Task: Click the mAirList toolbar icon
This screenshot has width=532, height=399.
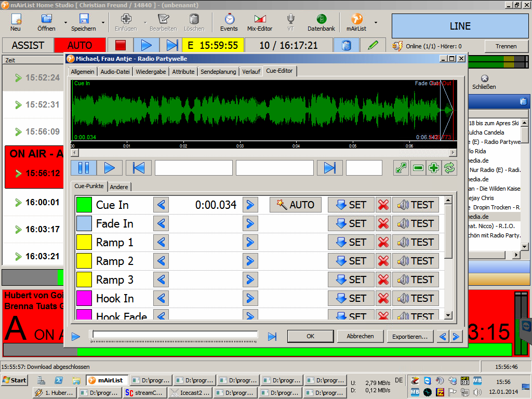Action: pos(356,22)
